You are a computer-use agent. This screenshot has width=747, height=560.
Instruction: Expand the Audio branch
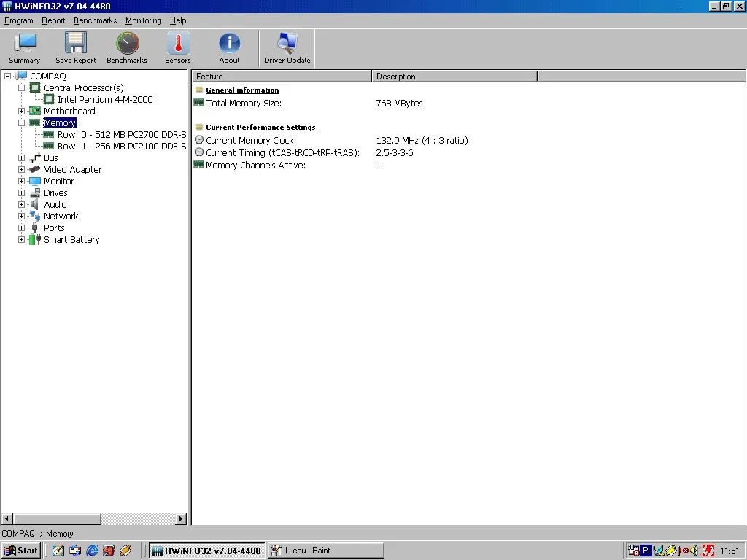pos(21,204)
